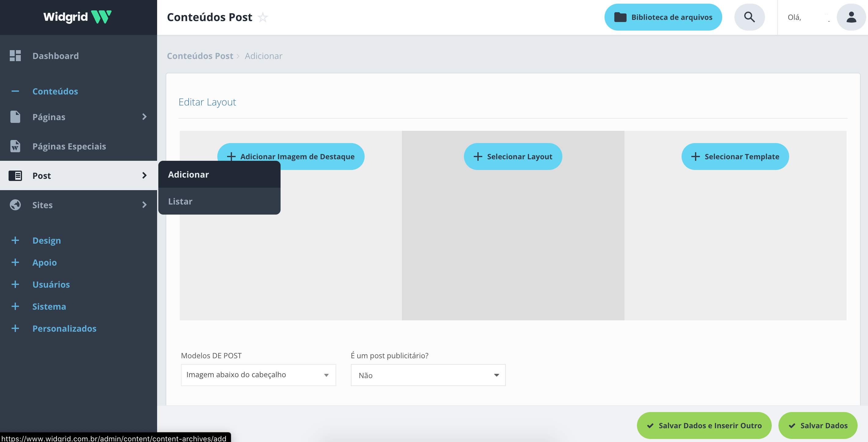
Task: Click the user profile avatar icon
Action: tap(851, 17)
